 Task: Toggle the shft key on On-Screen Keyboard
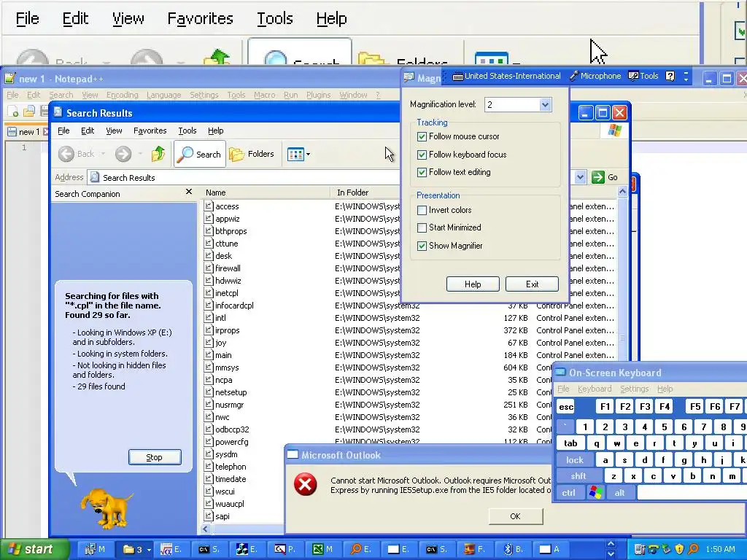[x=578, y=475]
